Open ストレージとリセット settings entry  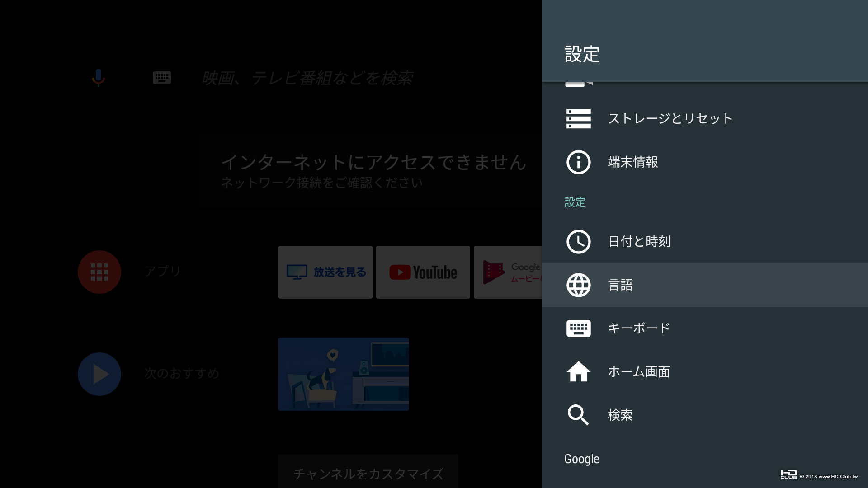click(705, 119)
